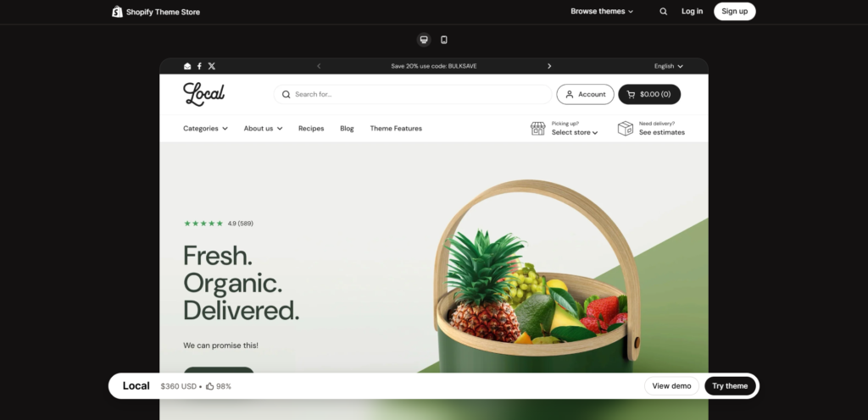868x420 pixels.
Task: Switch to mobile preview icon
Action: pos(444,40)
